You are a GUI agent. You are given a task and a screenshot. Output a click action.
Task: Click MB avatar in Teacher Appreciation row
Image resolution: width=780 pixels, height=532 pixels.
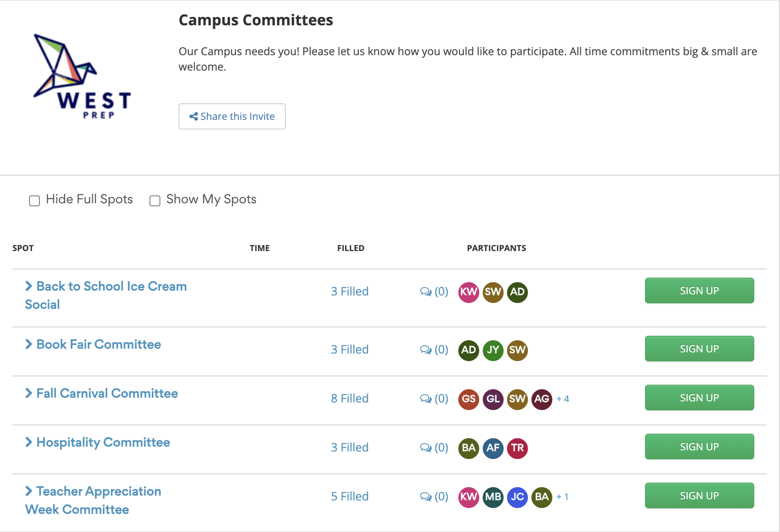coord(493,497)
